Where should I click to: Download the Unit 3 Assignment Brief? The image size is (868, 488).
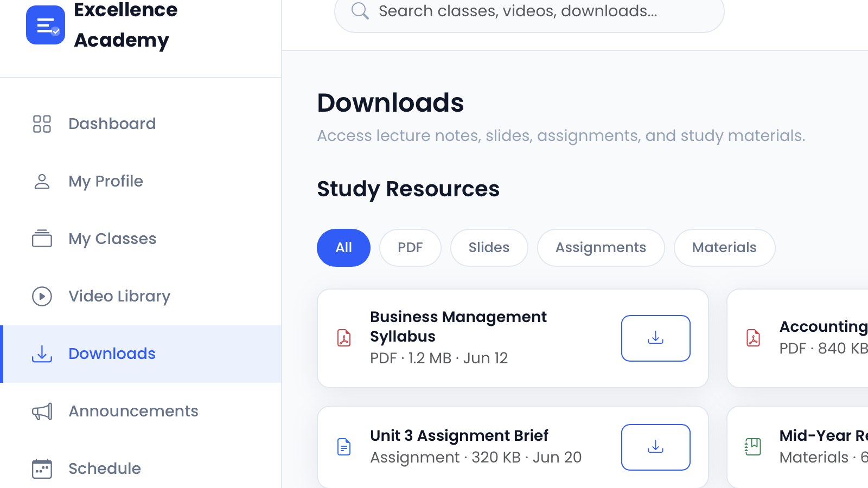[x=655, y=447]
